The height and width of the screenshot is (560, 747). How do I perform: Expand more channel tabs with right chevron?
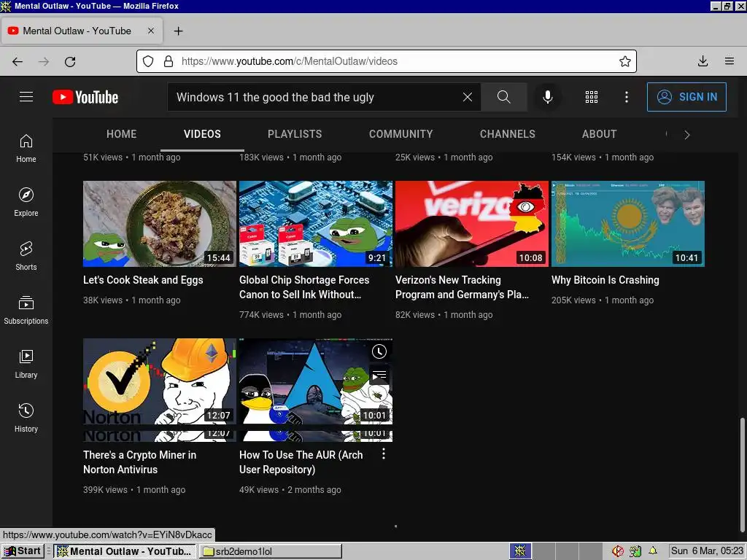coord(687,135)
